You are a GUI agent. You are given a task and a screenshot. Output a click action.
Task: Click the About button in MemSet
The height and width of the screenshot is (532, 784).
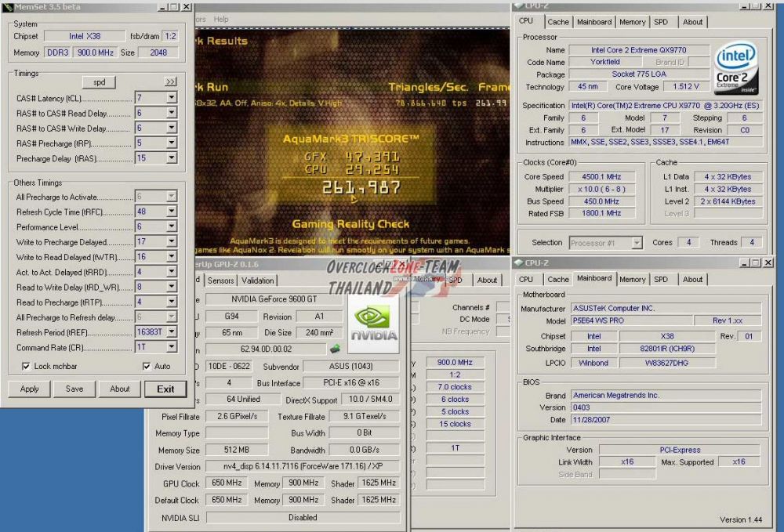point(119,389)
